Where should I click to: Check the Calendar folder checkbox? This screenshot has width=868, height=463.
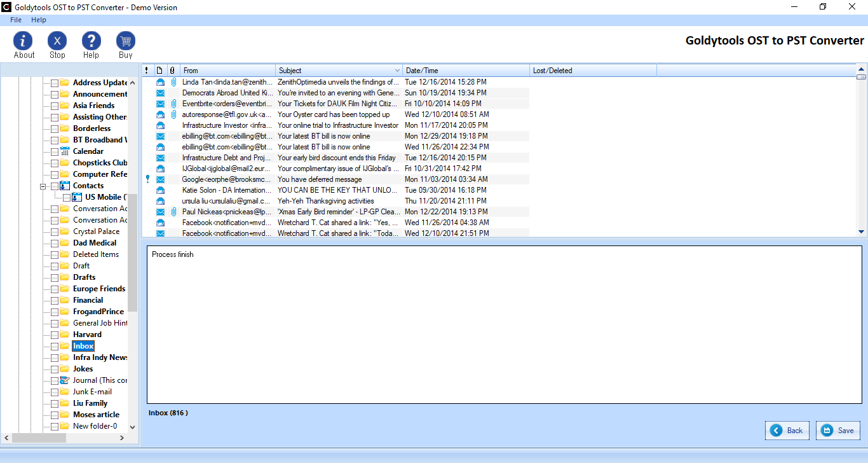click(x=55, y=152)
